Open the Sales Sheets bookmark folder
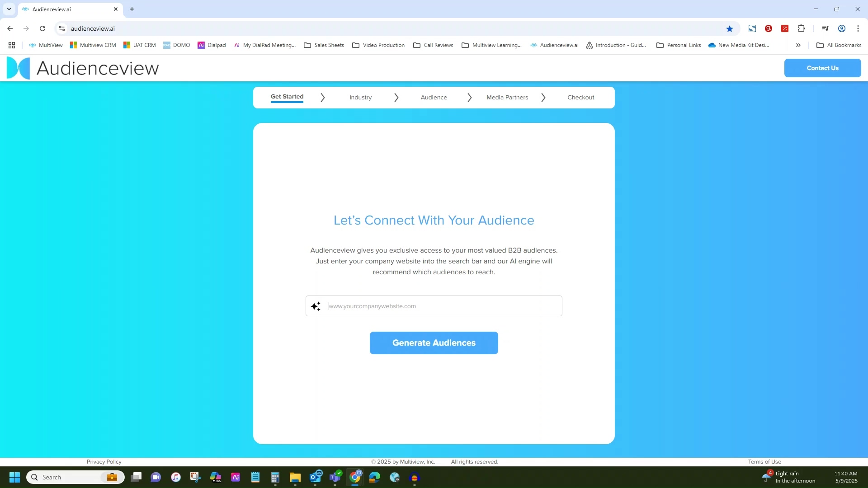The image size is (868, 488). click(x=324, y=45)
